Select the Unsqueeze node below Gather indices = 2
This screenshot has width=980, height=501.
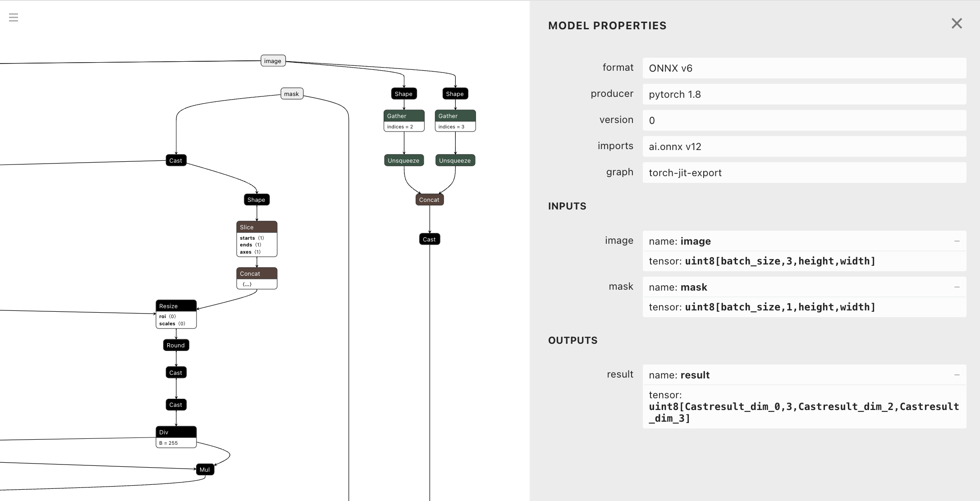pyautogui.click(x=404, y=160)
